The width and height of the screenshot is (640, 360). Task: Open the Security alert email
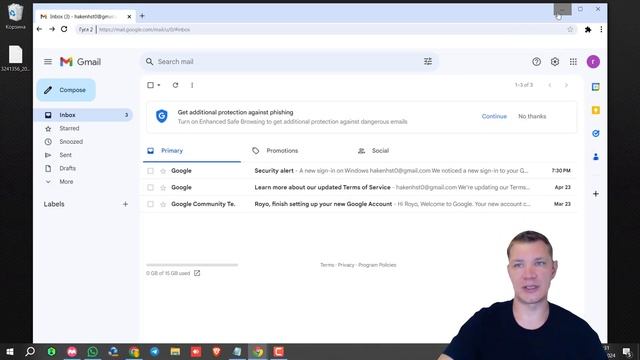359,171
